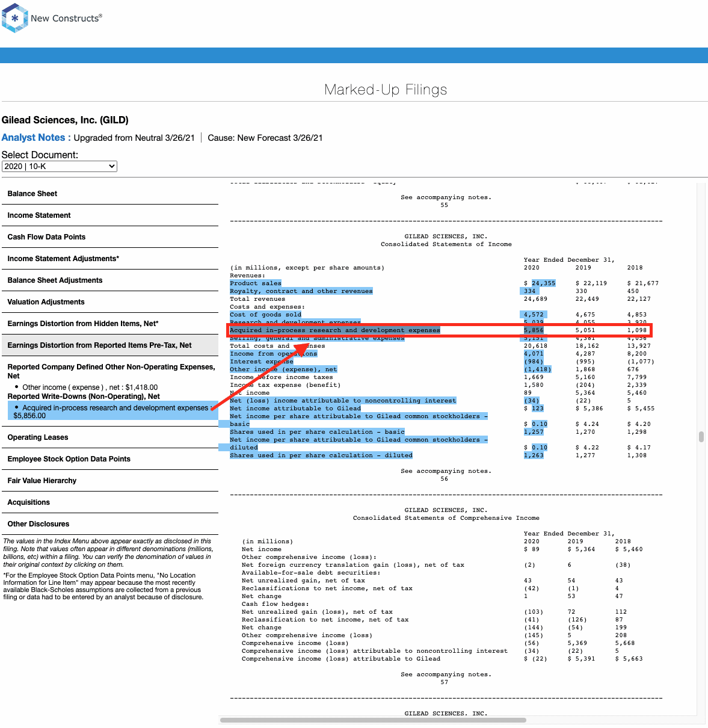Viewport: 708px width, 728px height.
Task: Click the New Constructs logo icon
Action: pyautogui.click(x=15, y=18)
